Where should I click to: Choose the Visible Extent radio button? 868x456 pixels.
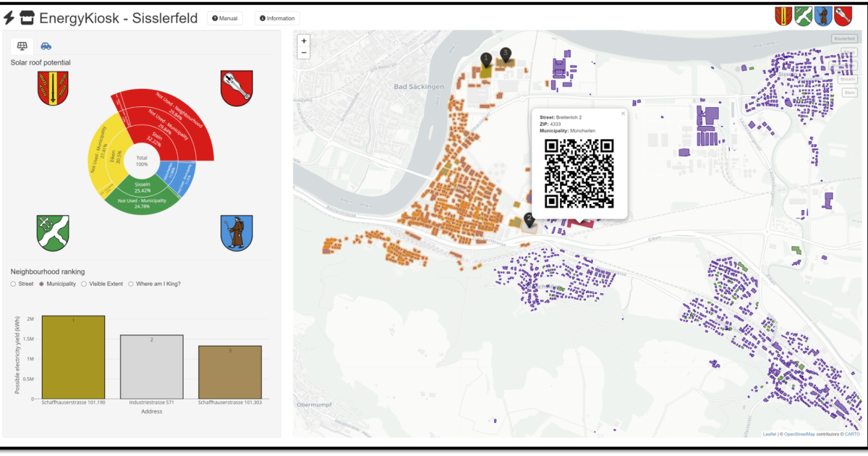coord(84,284)
